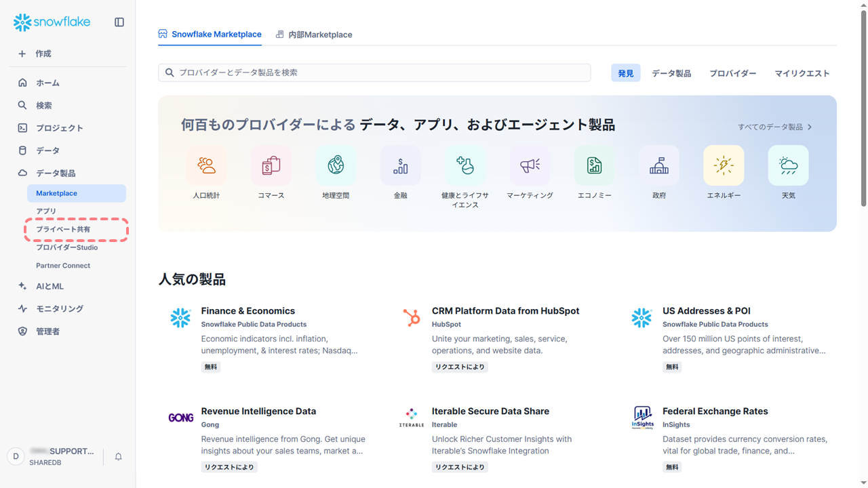Open Iterable Secure Data Share listing
Image resolution: width=868 pixels, height=488 pixels.
click(x=490, y=411)
